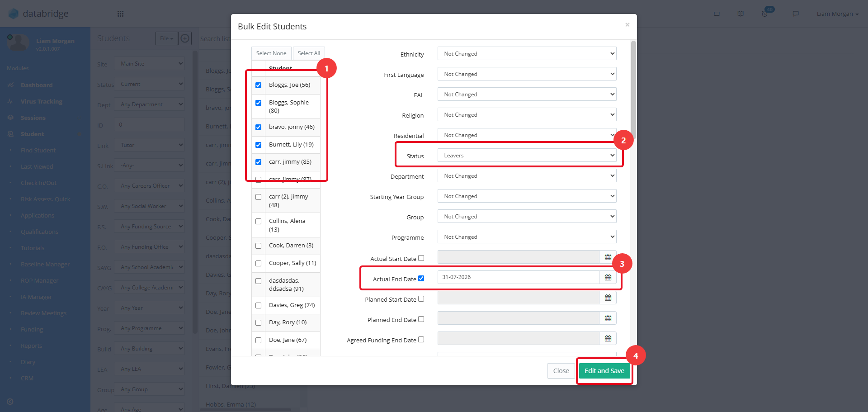Open calendar picker for Actual End Date
The height and width of the screenshot is (412, 868).
[x=608, y=277]
